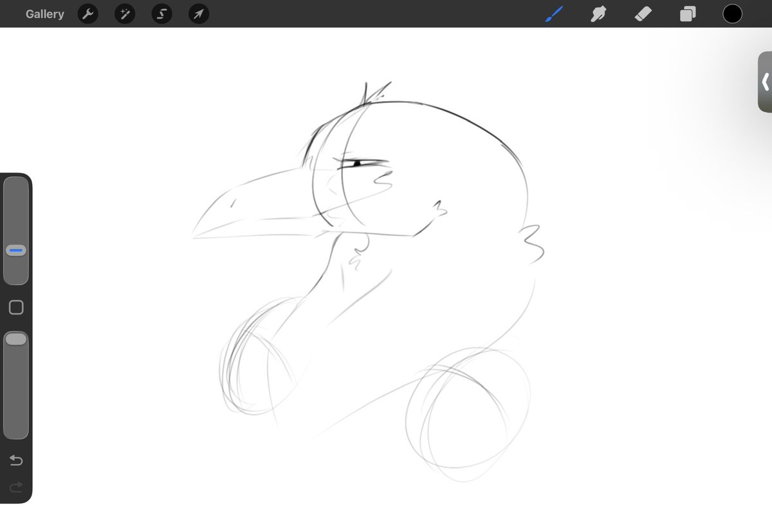Expand the slide-over panel chevron handle

tap(765, 82)
